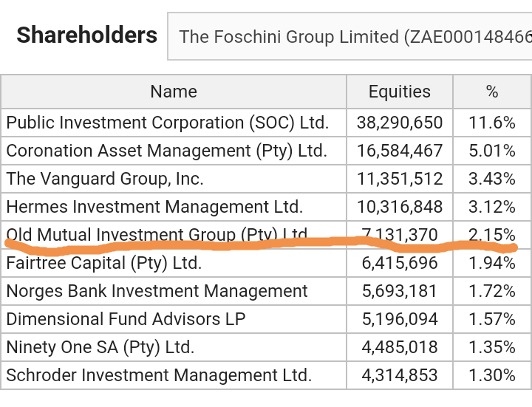Select Dimensional Fund Advisors LP
The height and width of the screenshot is (407, 532).
tap(126, 319)
